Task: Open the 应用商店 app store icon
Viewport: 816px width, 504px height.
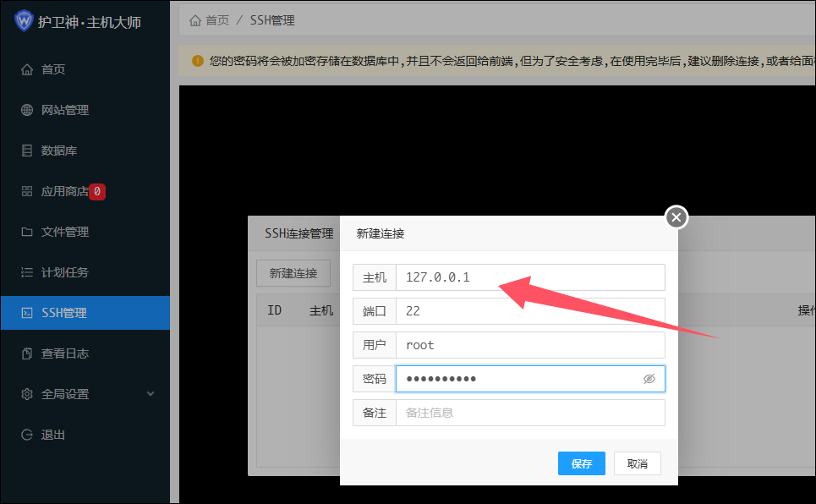Action: (26, 190)
